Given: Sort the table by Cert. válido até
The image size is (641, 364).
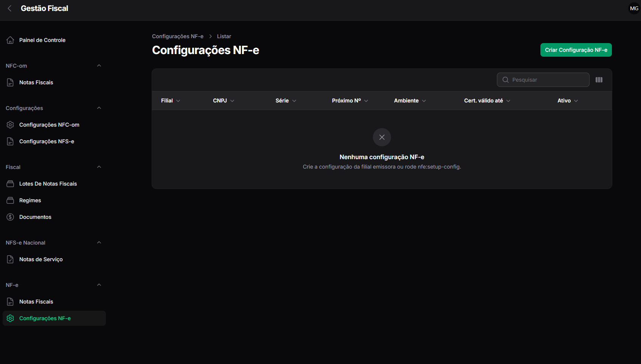Looking at the screenshot, I should point(487,101).
